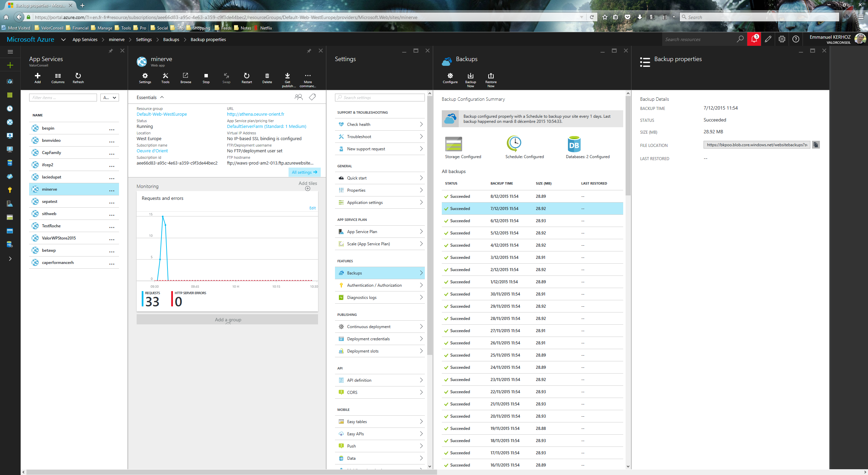Image resolution: width=868 pixels, height=475 pixels.
Task: Click the Schedule: Configured tile
Action: tap(524, 148)
